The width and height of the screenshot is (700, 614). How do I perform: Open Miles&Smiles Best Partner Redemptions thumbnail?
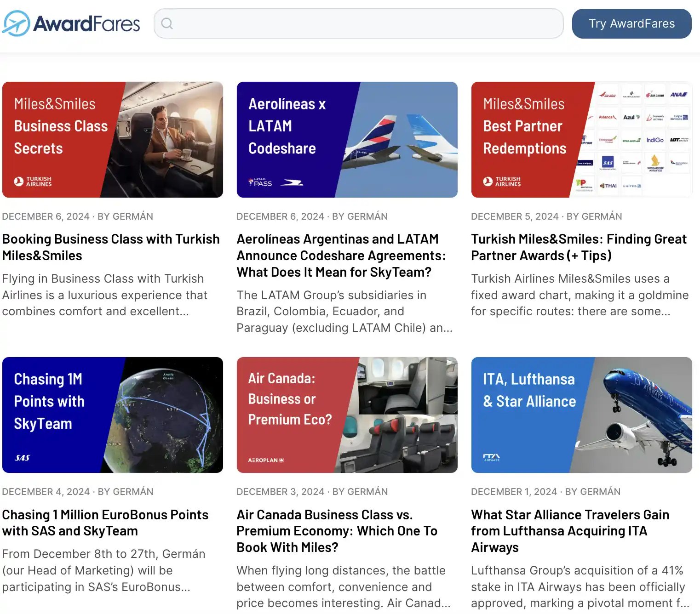click(x=582, y=140)
